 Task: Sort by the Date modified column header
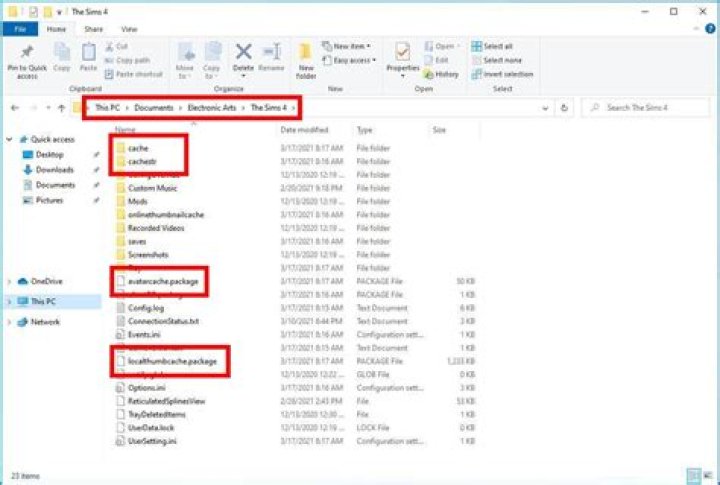304,130
